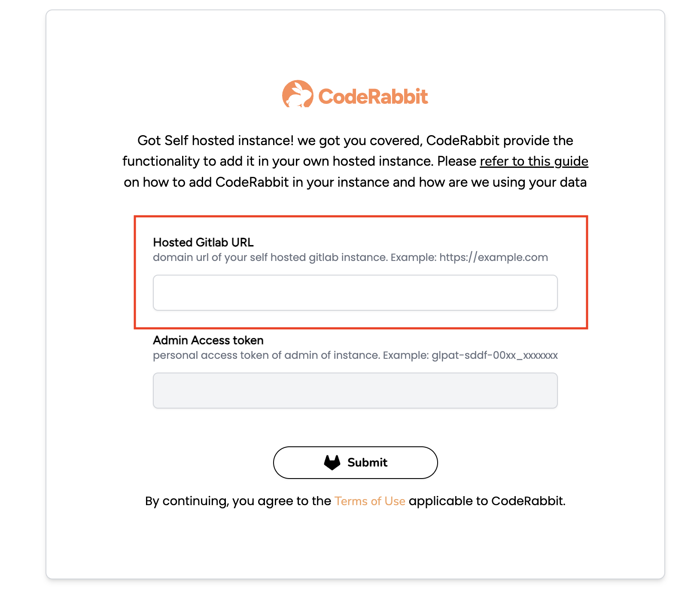Open the "refer to this guide" link
Screen dimensions: 700x606
pyautogui.click(x=534, y=161)
